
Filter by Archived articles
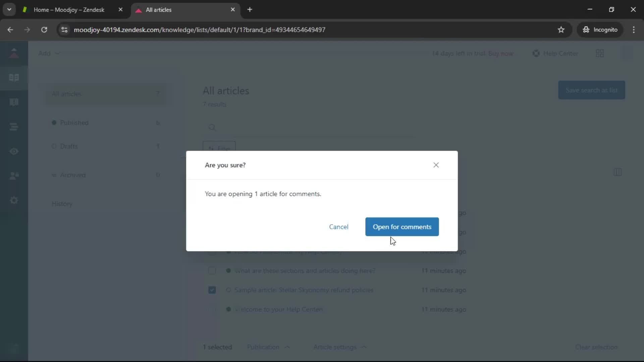pyautogui.click(x=106, y=175)
